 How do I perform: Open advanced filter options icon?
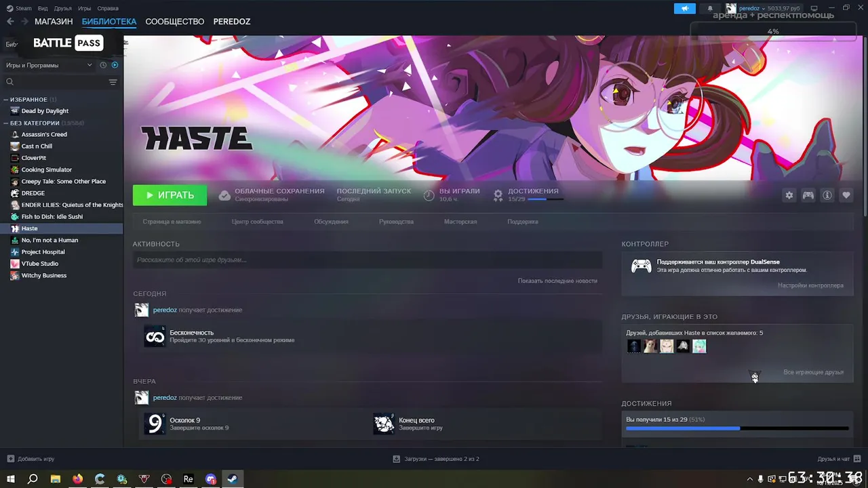point(113,82)
